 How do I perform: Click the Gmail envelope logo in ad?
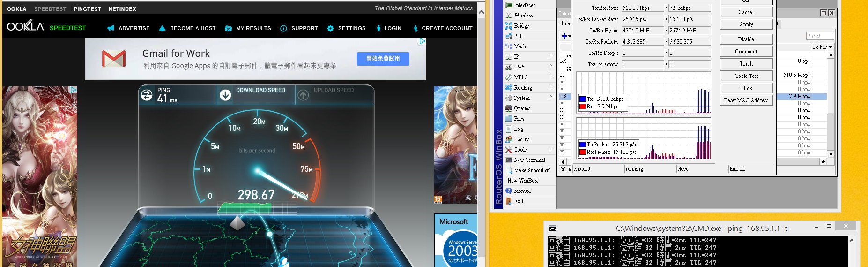(x=114, y=59)
